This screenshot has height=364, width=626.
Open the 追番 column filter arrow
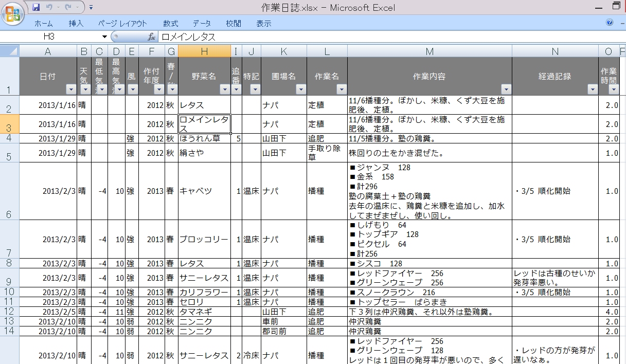point(236,89)
